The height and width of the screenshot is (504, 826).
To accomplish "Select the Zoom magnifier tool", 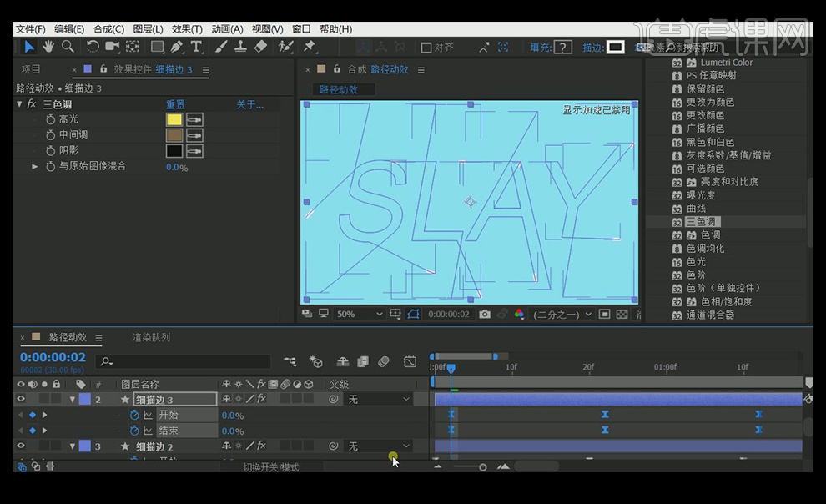I will (68, 47).
